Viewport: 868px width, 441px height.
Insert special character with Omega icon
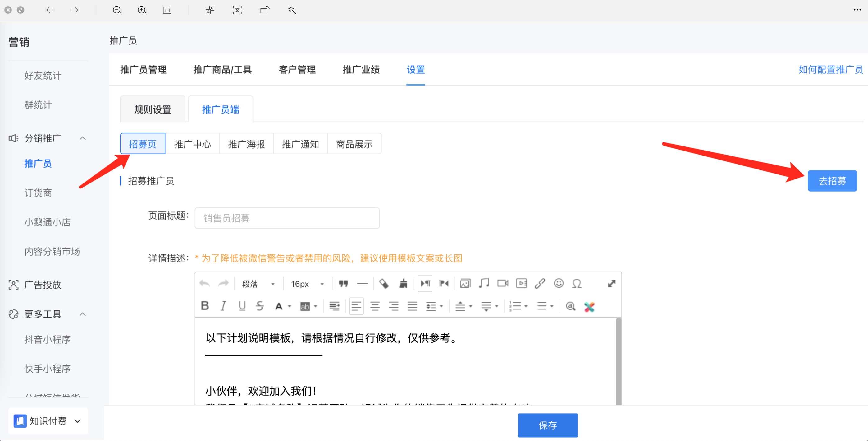click(577, 283)
